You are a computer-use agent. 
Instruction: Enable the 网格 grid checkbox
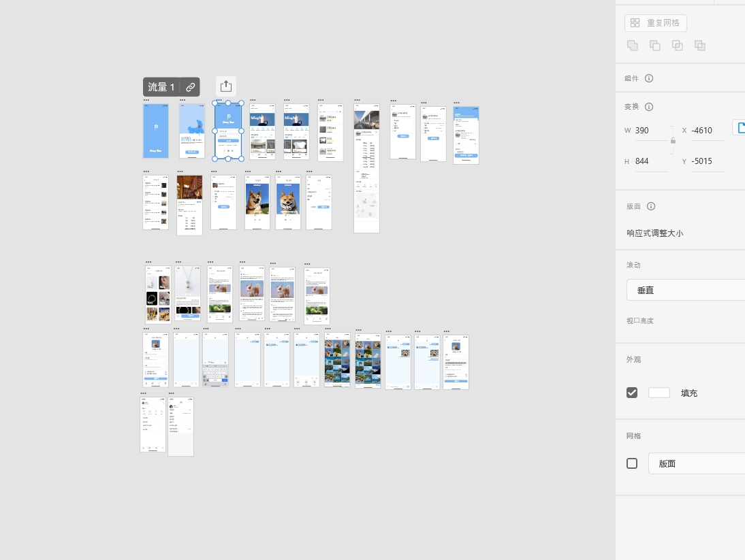click(632, 463)
